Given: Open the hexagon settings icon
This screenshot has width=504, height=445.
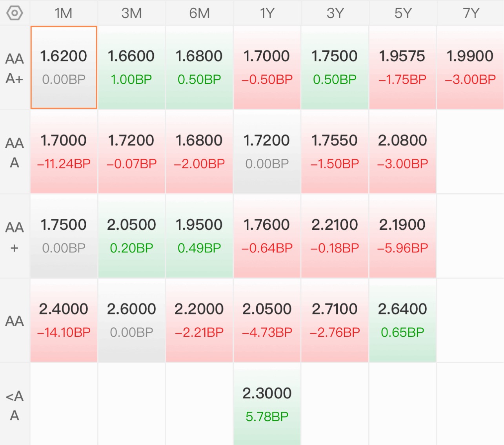Looking at the screenshot, I should pos(15,13).
